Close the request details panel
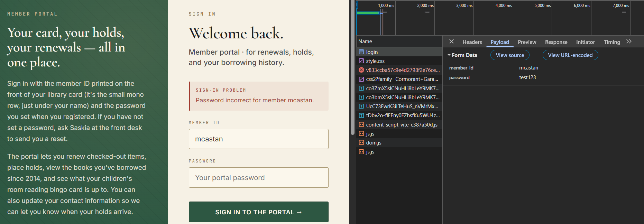Image resolution: width=644 pixels, height=224 pixels. [451, 41]
